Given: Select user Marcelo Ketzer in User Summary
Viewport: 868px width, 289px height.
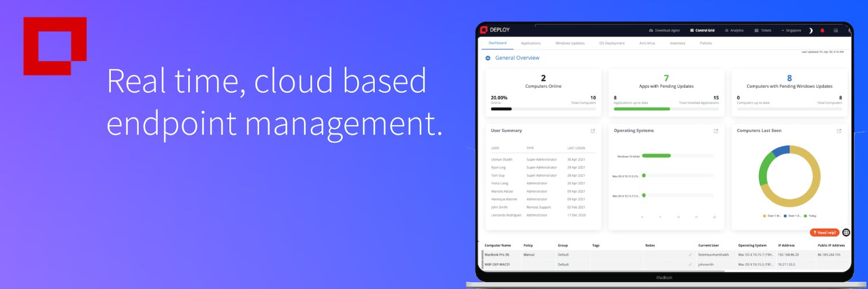Looking at the screenshot, I should pyautogui.click(x=502, y=191).
